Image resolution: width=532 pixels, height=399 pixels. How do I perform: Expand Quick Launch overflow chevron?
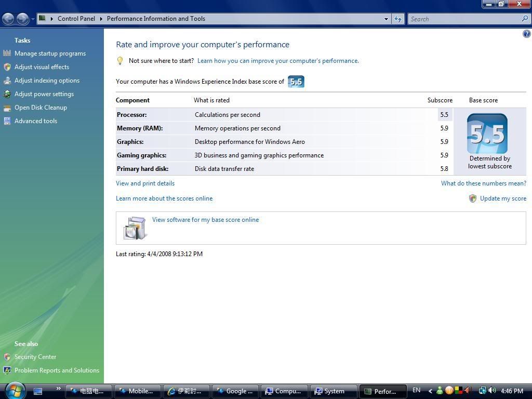tap(58, 388)
